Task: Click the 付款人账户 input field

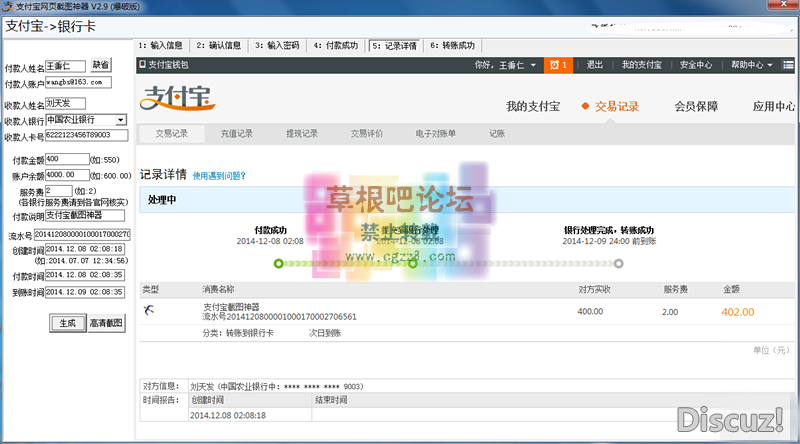Action: coord(78,82)
